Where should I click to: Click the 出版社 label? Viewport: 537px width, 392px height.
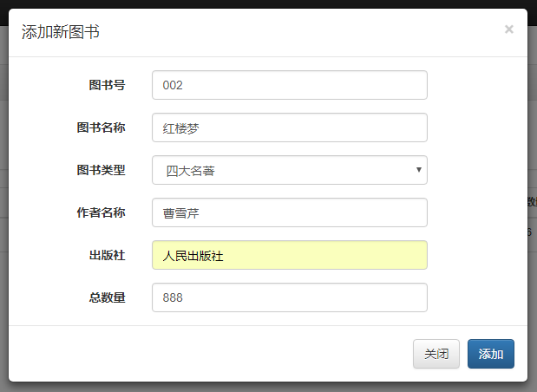coord(107,255)
